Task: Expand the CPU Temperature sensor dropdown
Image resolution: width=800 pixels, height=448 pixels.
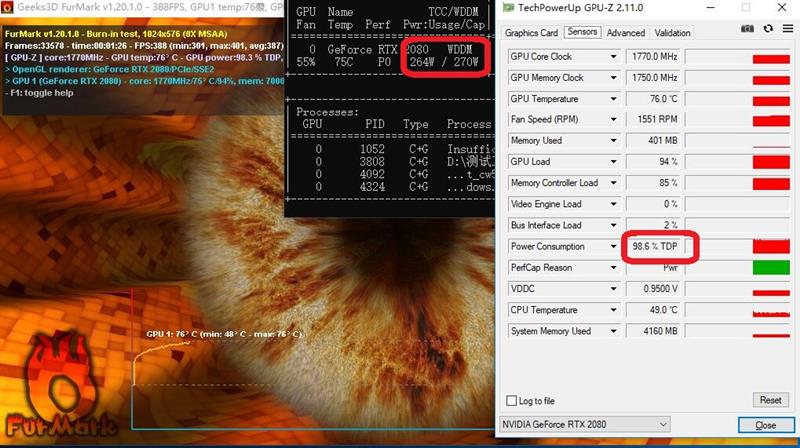Action: pyautogui.click(x=613, y=310)
